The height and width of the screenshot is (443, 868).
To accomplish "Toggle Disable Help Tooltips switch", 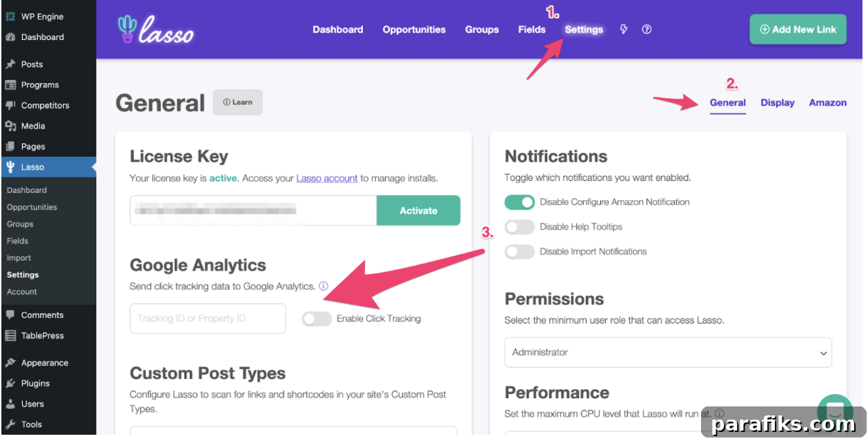I will coord(520,227).
